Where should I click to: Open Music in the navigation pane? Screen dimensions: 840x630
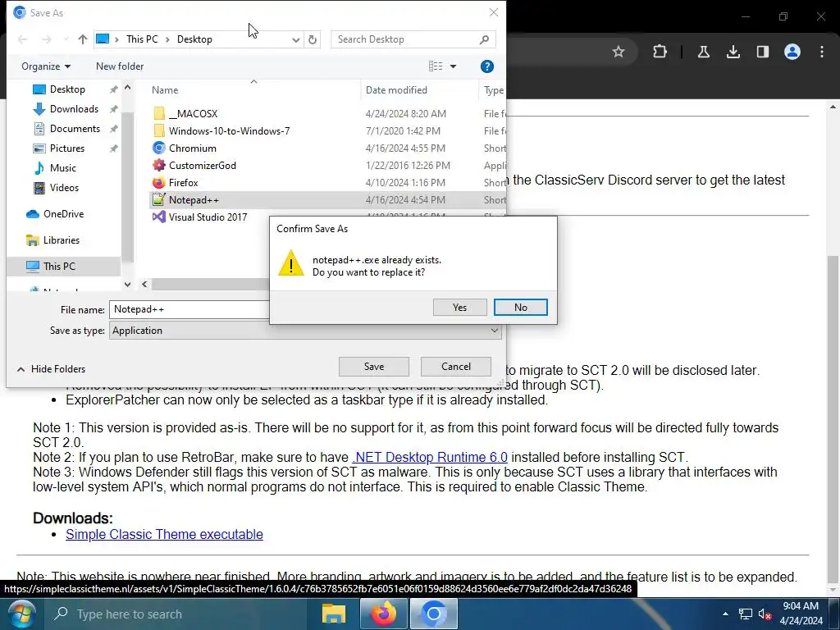click(x=62, y=168)
